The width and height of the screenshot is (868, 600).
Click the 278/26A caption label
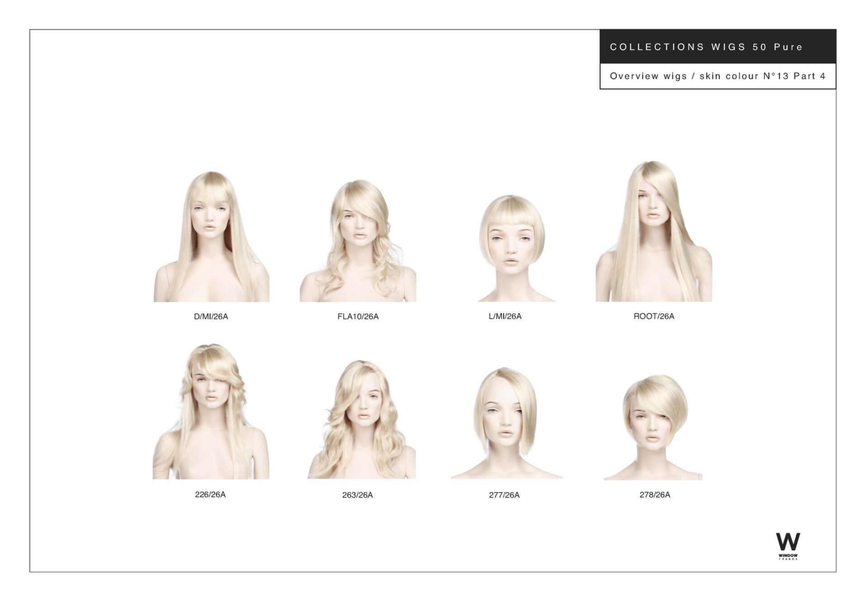(x=655, y=494)
